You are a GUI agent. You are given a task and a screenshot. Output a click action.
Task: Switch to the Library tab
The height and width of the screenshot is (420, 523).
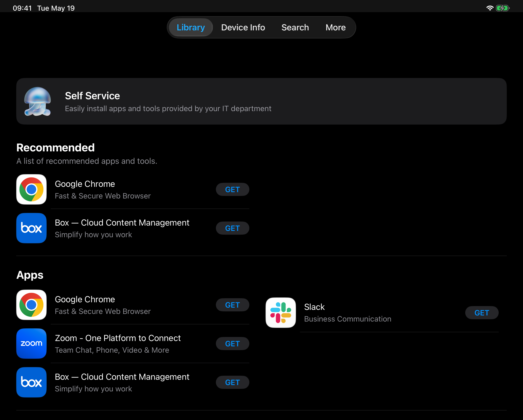[x=191, y=27]
